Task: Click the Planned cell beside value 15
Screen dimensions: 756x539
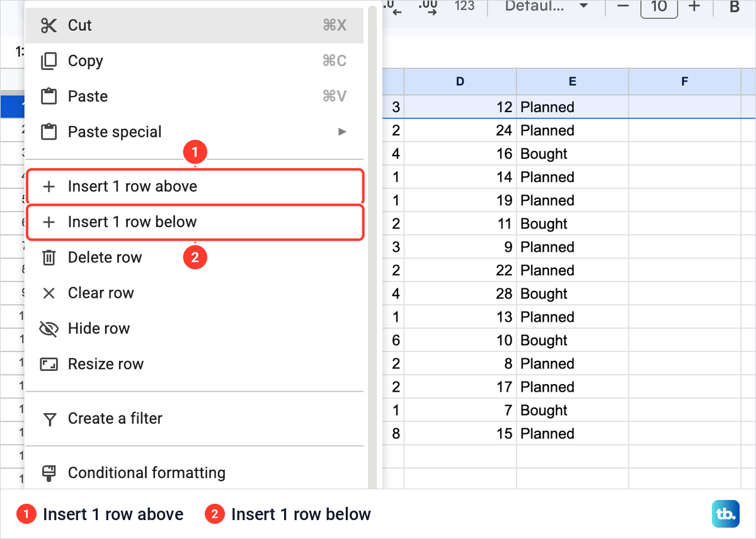Action: [x=572, y=433]
